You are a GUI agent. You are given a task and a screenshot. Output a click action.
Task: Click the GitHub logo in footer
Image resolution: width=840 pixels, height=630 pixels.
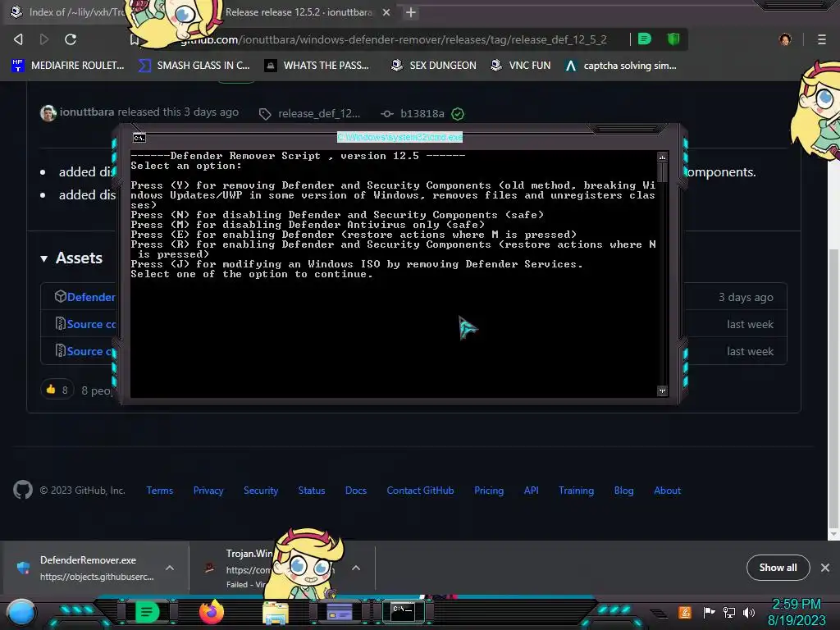coord(22,490)
